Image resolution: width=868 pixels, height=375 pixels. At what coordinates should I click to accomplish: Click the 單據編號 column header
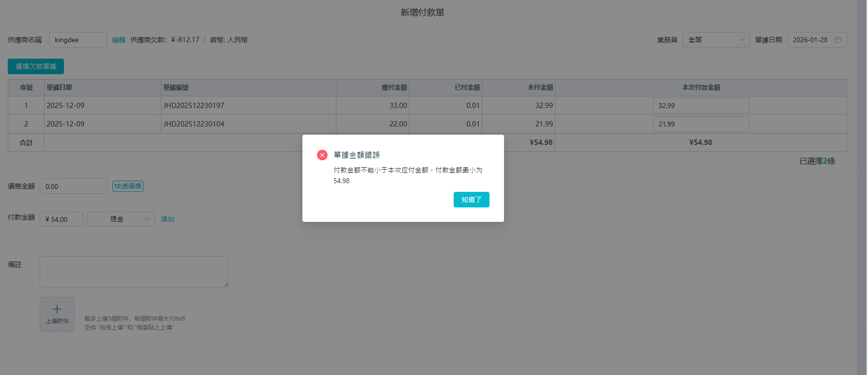176,88
